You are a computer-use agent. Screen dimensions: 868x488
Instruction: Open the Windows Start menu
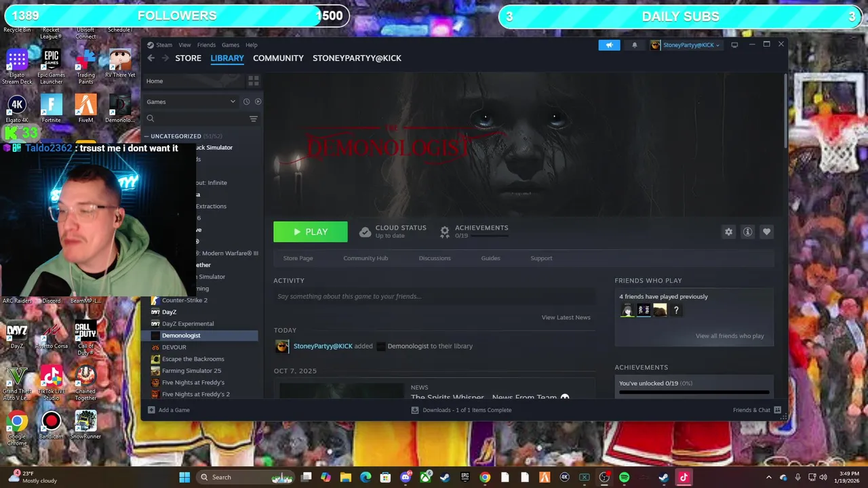[x=184, y=477]
